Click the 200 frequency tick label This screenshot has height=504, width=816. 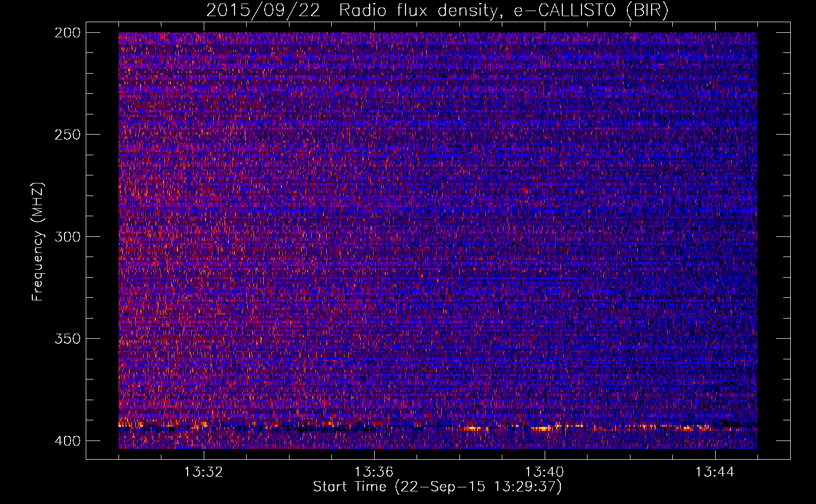point(67,32)
